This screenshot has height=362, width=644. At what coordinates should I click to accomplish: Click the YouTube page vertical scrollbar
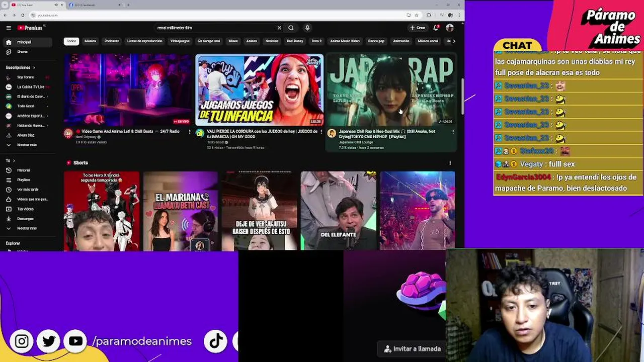[462, 96]
